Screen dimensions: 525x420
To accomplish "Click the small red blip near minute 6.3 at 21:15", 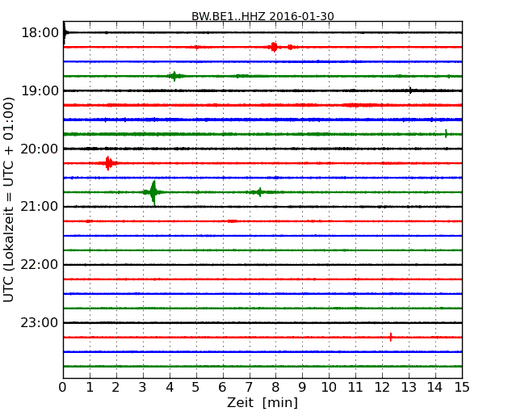I will [x=232, y=221].
